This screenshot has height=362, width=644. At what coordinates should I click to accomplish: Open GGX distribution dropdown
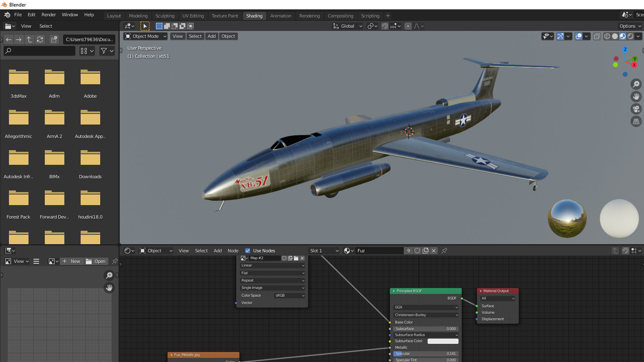tap(426, 307)
